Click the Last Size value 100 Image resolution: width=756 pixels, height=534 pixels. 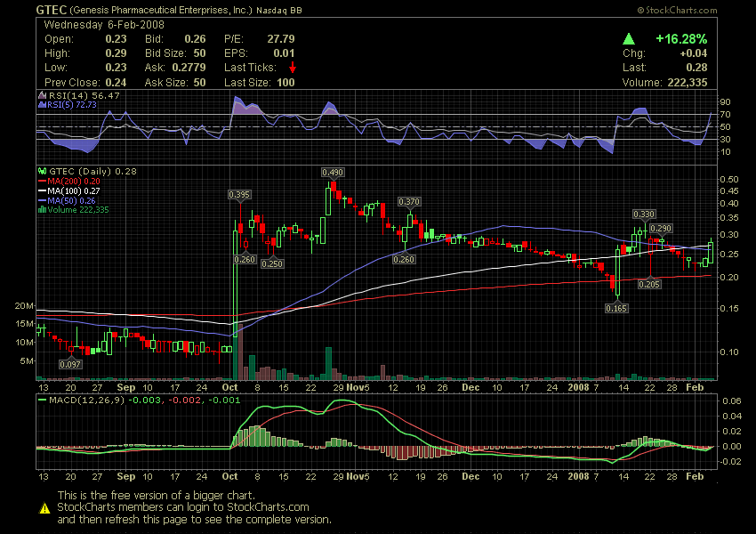click(x=286, y=83)
